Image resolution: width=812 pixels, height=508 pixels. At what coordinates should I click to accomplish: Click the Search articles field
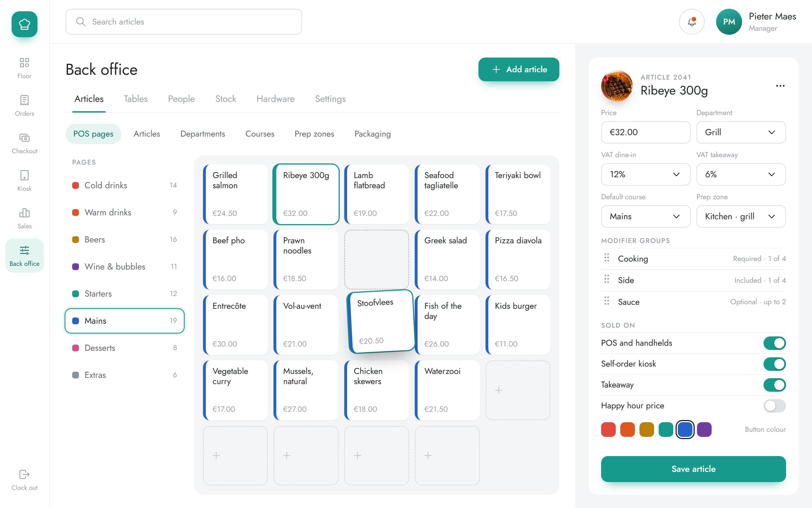coord(184,22)
